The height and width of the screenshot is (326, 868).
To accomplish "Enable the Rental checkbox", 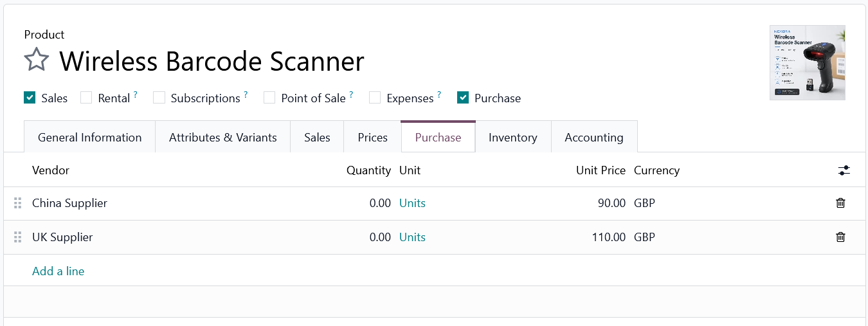I will [86, 98].
